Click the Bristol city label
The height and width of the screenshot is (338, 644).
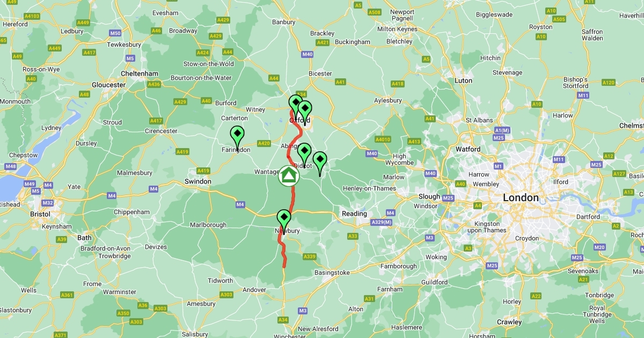click(x=40, y=214)
